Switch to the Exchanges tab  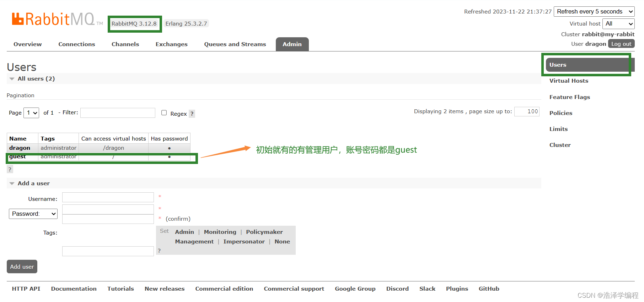coord(171,44)
